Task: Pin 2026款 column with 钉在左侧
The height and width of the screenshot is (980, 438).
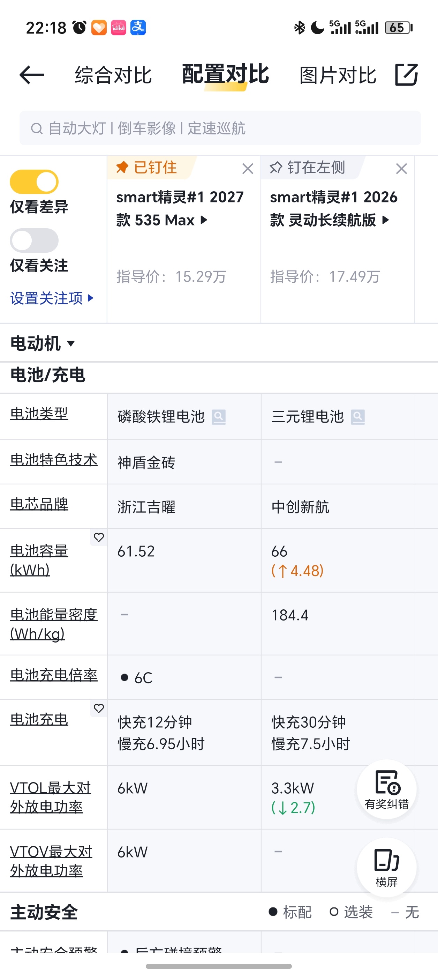Action: (307, 168)
